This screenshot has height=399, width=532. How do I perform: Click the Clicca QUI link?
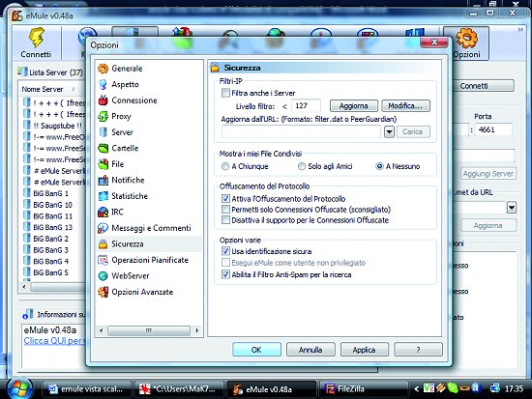click(54, 341)
